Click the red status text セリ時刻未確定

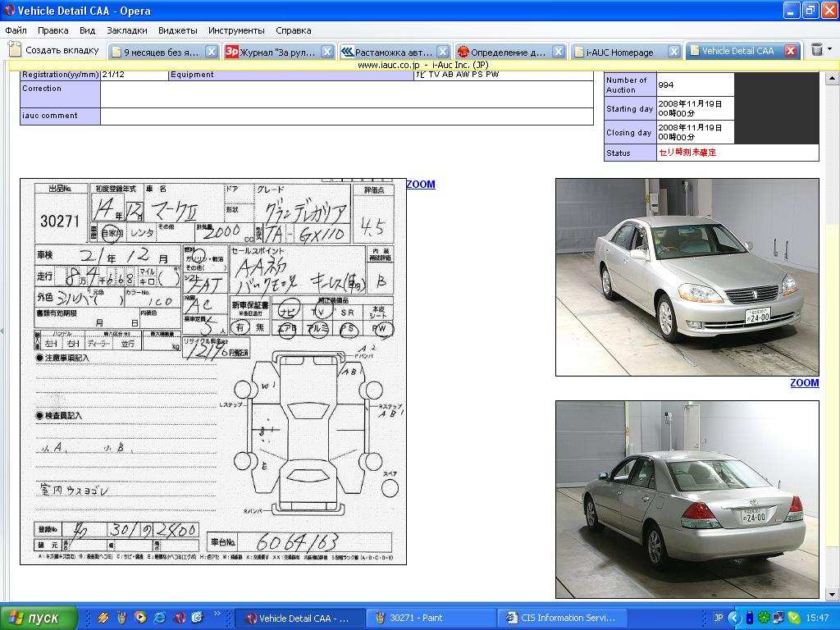click(x=687, y=153)
